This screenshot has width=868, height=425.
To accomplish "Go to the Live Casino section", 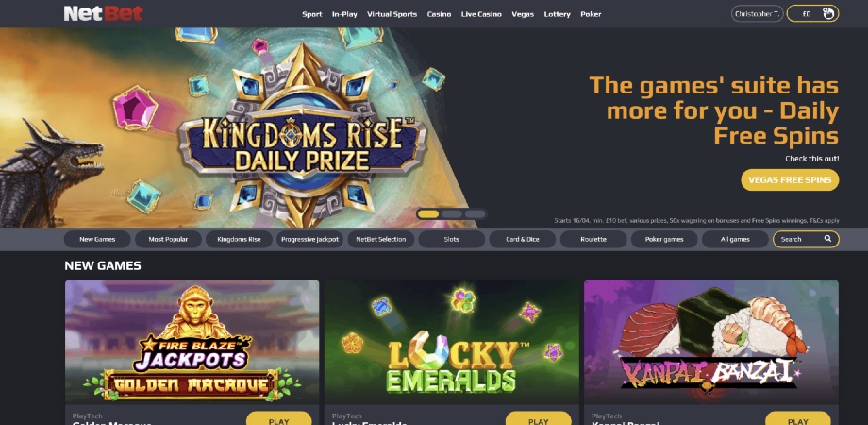I will tap(481, 14).
